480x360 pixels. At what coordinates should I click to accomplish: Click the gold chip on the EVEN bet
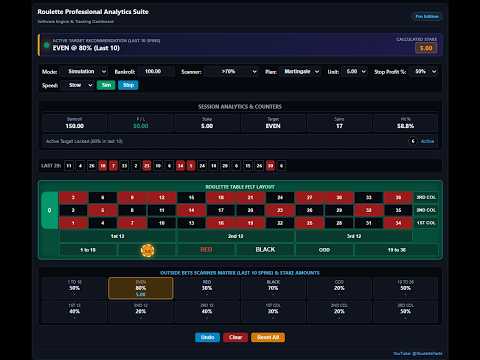click(147, 250)
